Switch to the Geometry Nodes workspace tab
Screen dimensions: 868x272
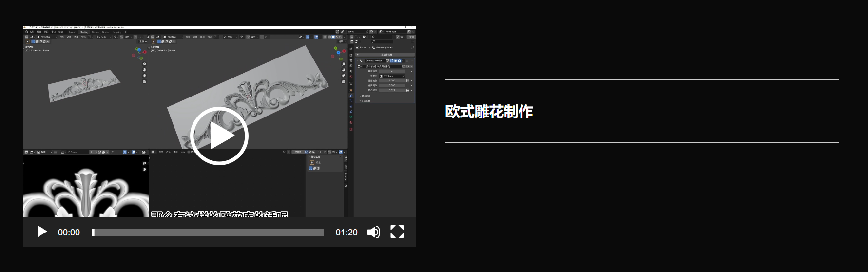(x=100, y=32)
